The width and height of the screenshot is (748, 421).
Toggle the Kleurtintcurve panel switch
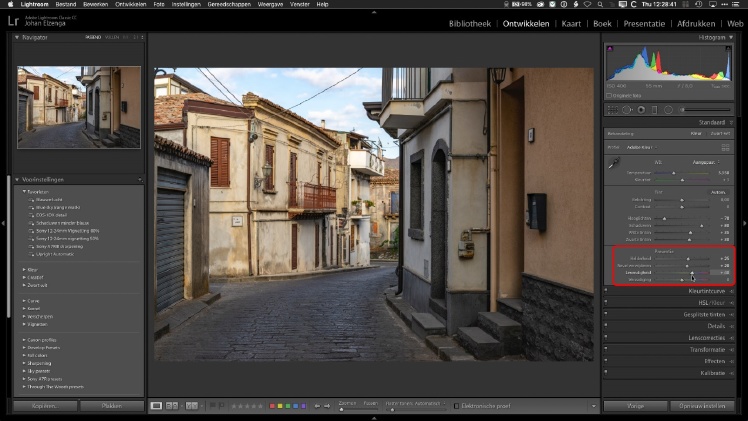(x=606, y=291)
